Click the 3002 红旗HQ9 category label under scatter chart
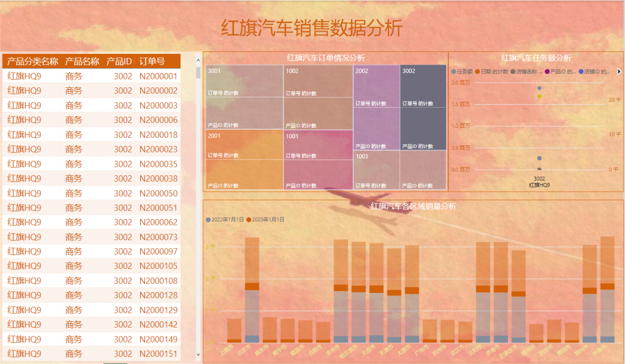 pyautogui.click(x=539, y=182)
